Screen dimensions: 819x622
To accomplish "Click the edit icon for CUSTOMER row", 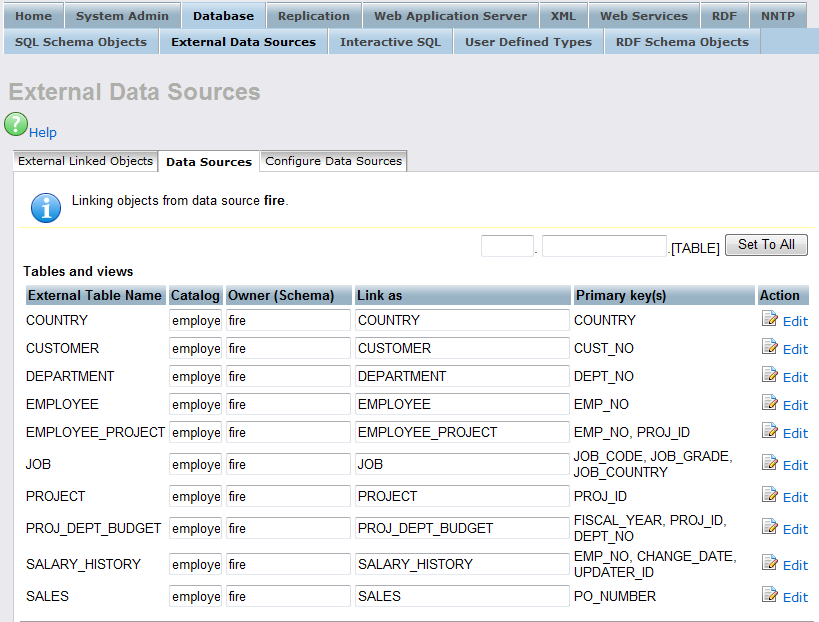I will 769,347.
